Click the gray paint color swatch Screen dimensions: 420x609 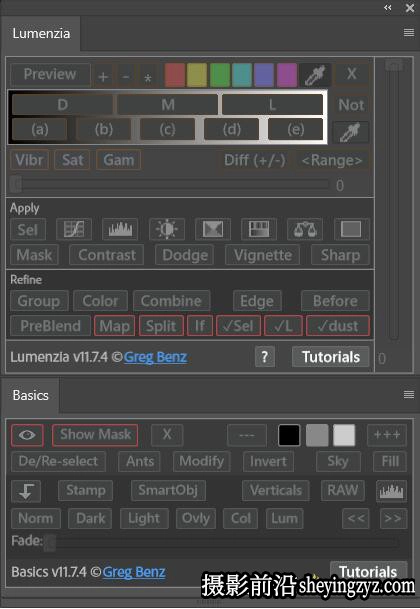317,435
